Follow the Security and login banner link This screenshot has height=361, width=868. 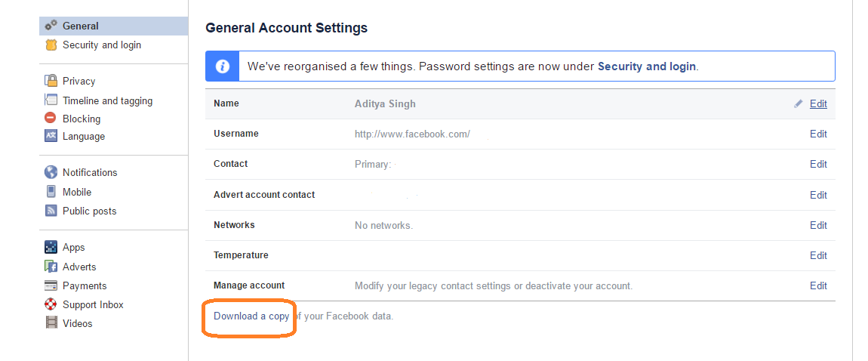click(x=647, y=66)
